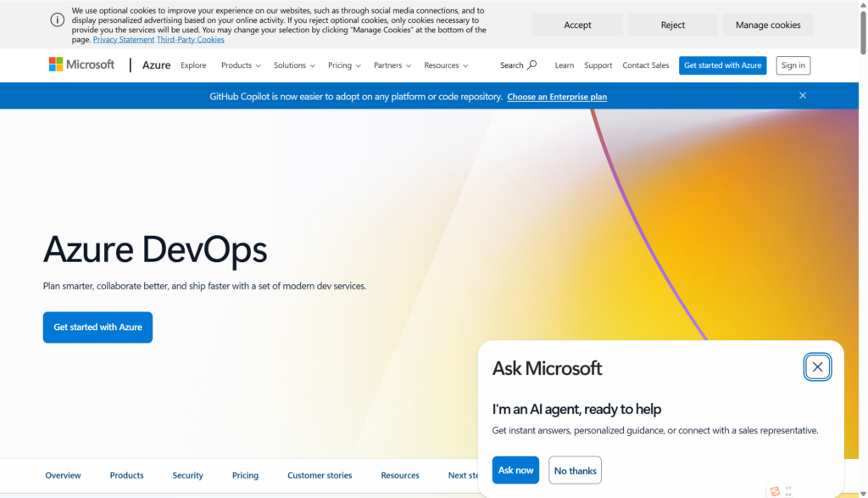Click Choose an Enterprise plan link

coord(557,97)
